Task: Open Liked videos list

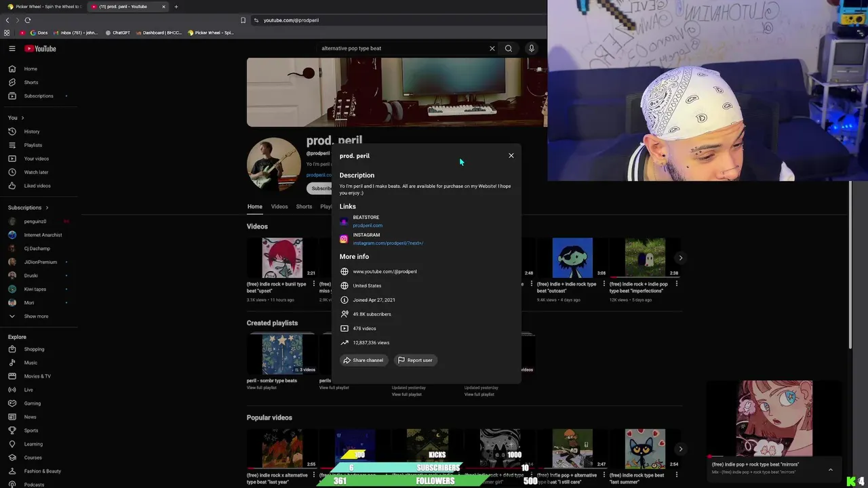Action: pyautogui.click(x=39, y=186)
